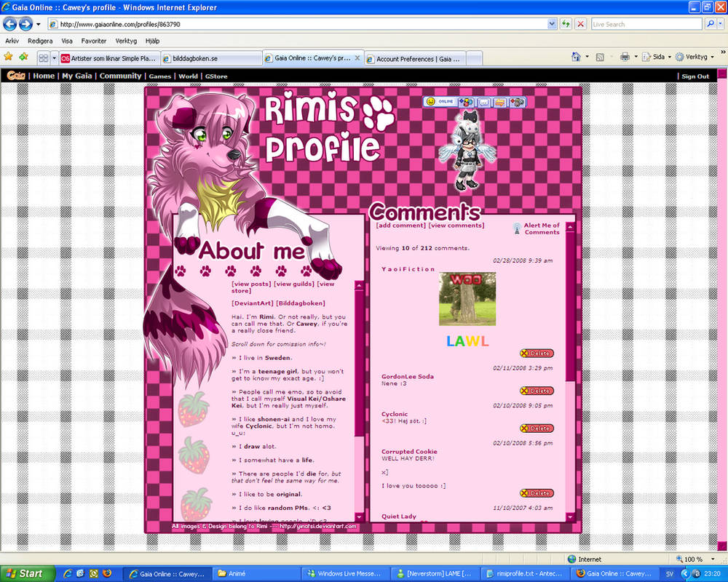Open a trade using the trade icon
Screen dimensions: 728x582
pos(499,103)
